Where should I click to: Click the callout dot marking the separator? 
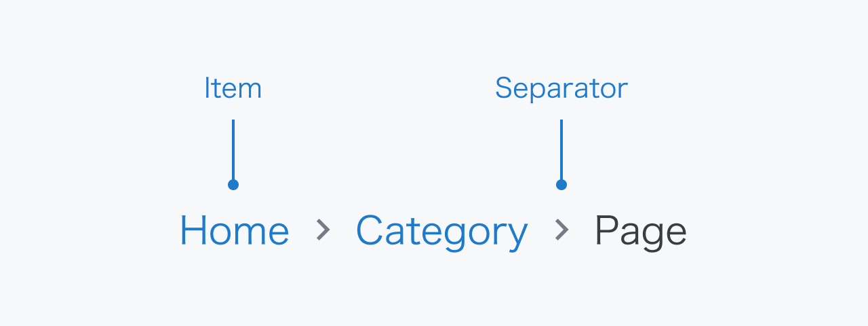(561, 185)
